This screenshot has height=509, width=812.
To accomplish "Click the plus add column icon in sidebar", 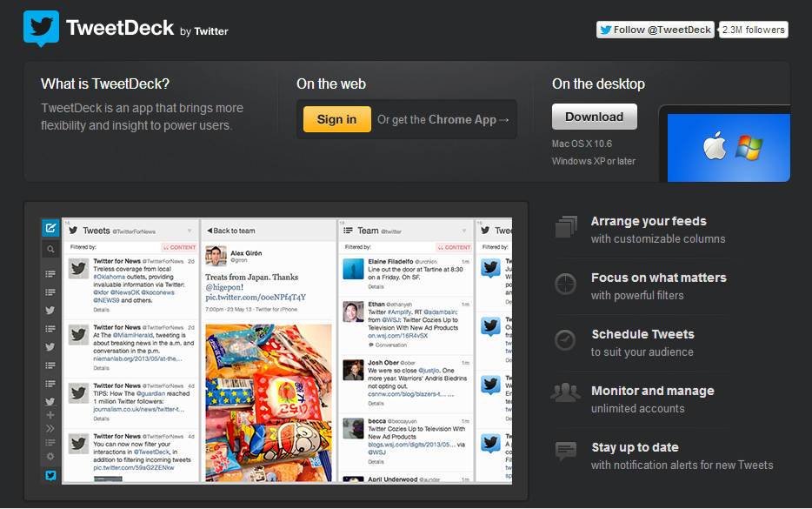I will click(50, 415).
